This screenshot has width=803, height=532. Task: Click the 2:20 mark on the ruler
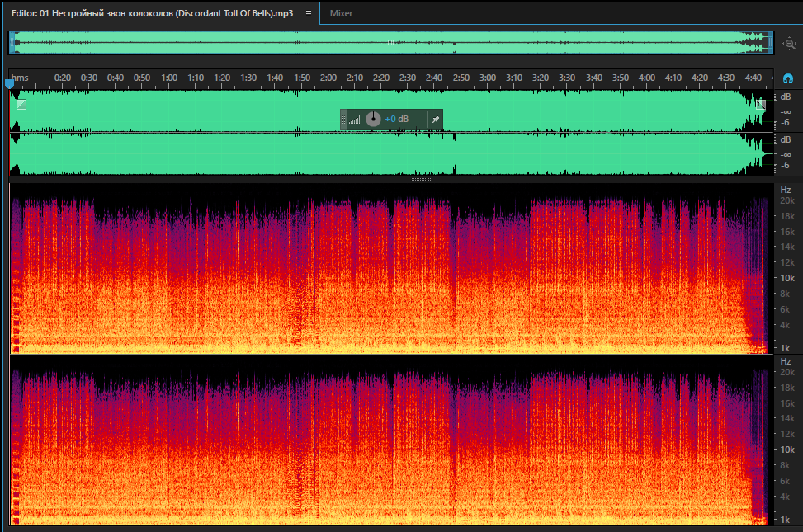coord(381,78)
